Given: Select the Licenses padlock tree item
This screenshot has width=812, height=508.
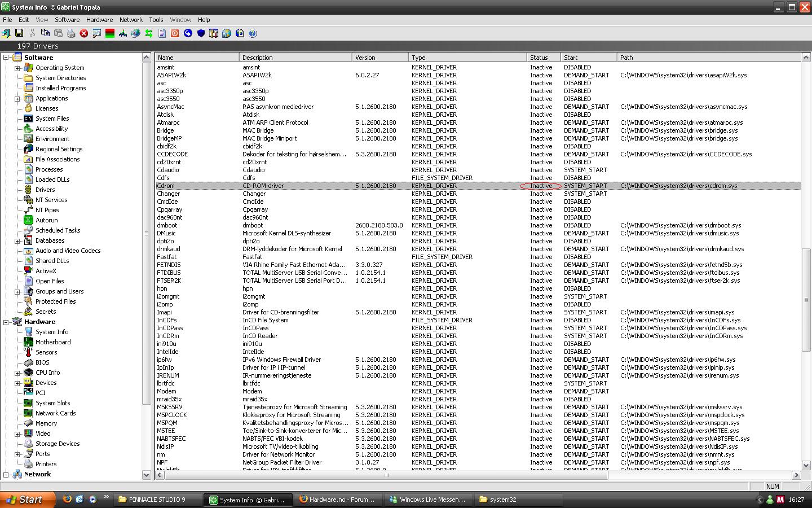Looking at the screenshot, I should [47, 108].
